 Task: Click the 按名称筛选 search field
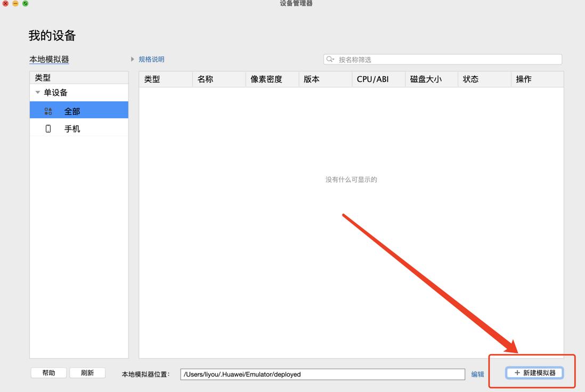443,59
